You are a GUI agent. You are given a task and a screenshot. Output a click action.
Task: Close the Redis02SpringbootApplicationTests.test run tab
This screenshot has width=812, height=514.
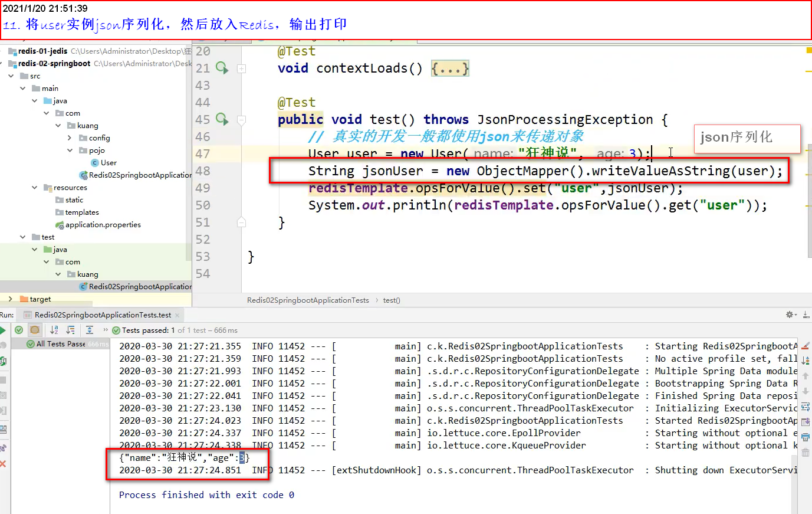tap(177, 315)
